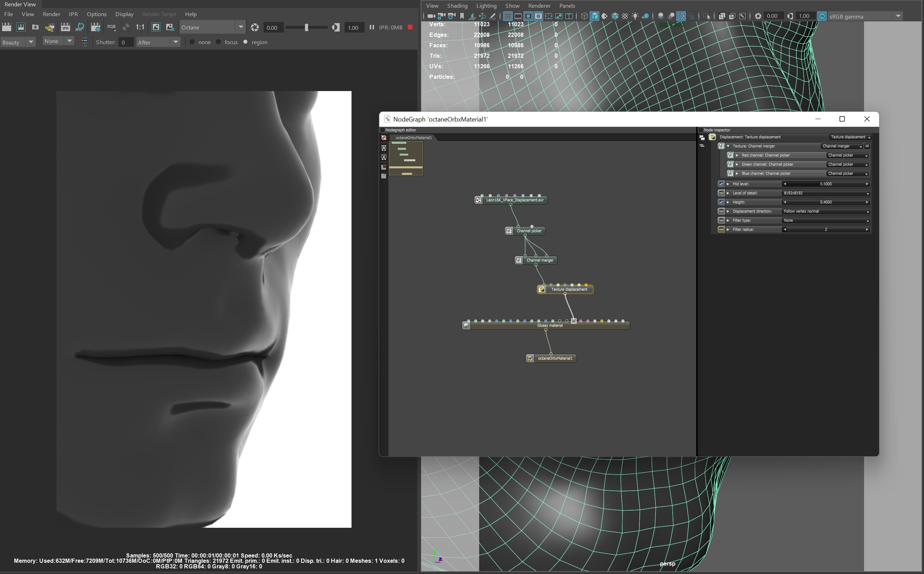
Task: Open the IPR menu in Render View
Action: pyautogui.click(x=73, y=14)
